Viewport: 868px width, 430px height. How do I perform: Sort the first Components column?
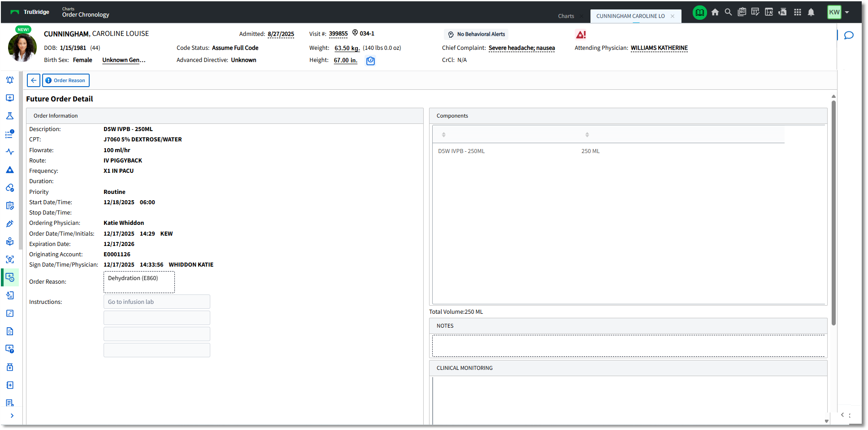pyautogui.click(x=443, y=135)
